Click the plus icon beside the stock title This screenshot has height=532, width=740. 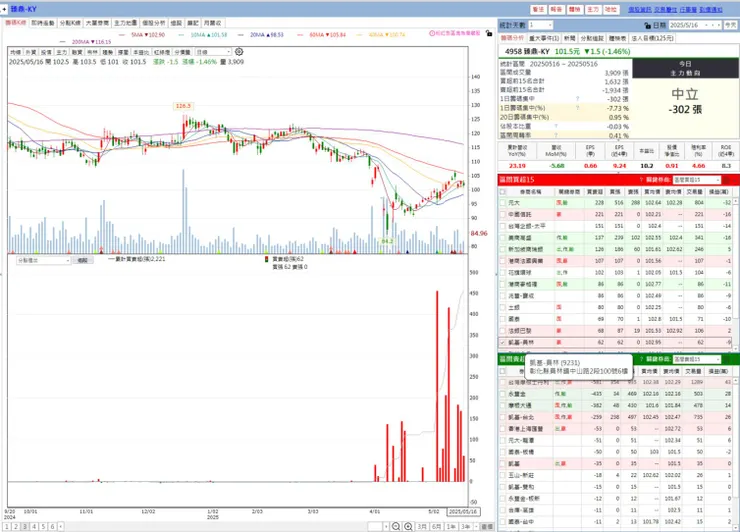click(4, 9)
